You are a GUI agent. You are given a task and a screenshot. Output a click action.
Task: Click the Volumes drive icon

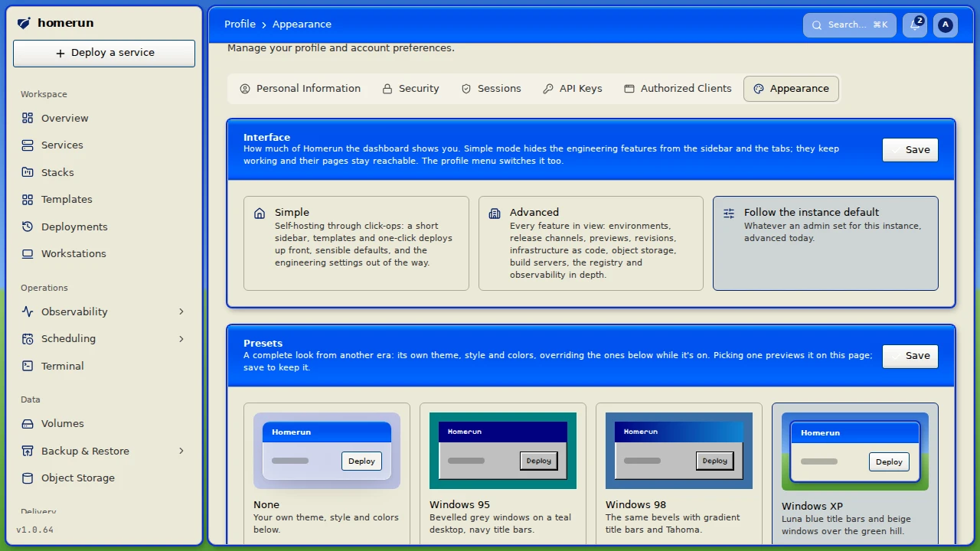[28, 423]
